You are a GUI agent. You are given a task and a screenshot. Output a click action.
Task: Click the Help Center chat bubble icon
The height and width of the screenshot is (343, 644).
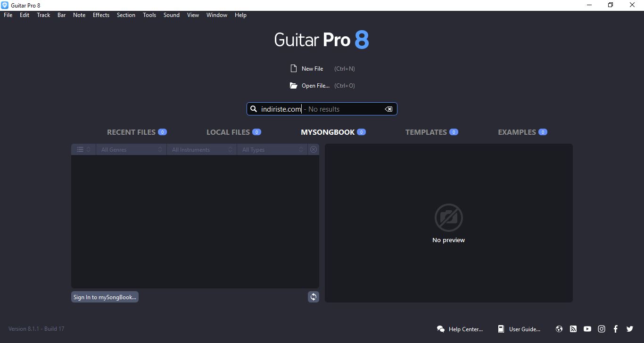[441, 329]
